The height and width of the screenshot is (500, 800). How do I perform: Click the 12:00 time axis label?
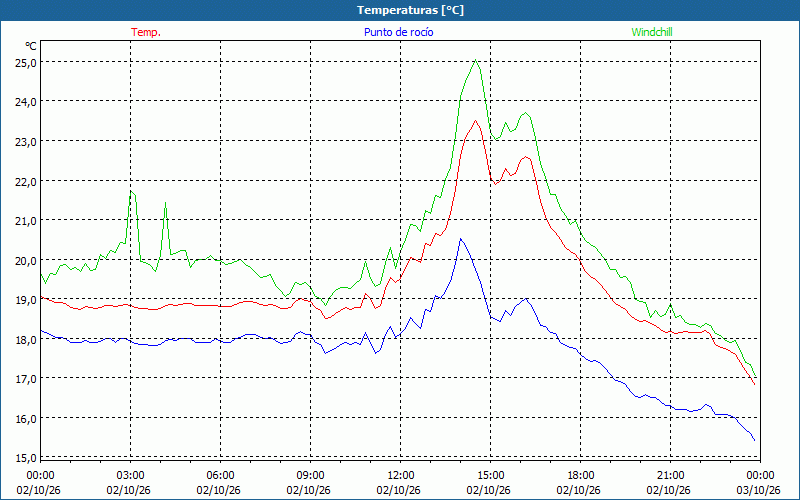(401, 476)
